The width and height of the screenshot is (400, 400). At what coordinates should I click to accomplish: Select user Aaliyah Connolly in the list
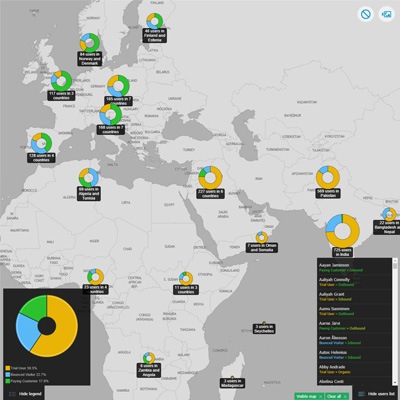click(x=355, y=282)
